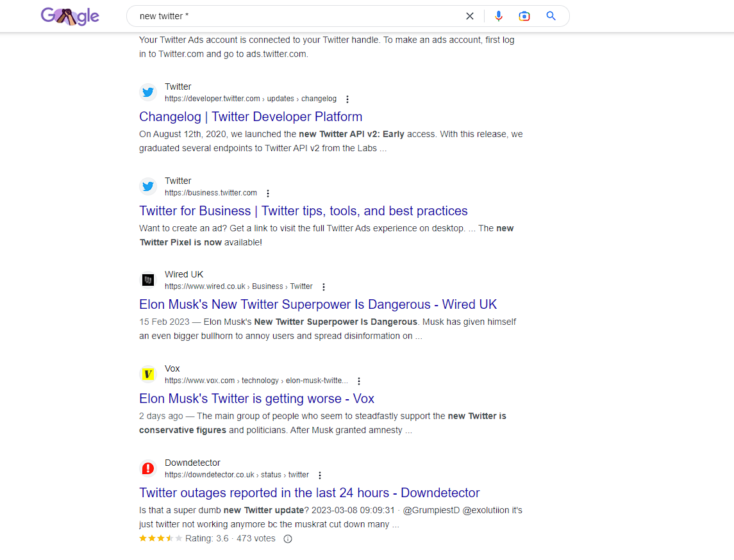The image size is (734, 560).
Task: Open 'Twitter outages reported' Downdetector link
Action: pyautogui.click(x=310, y=492)
